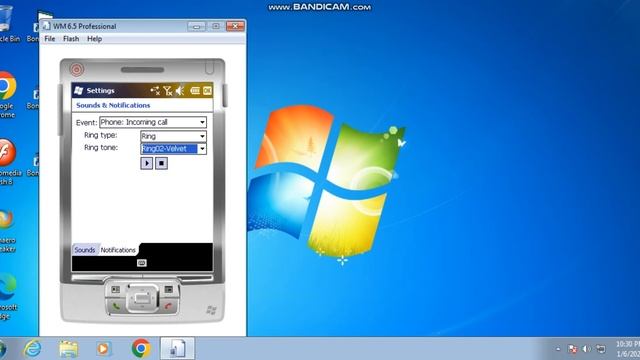Open the Flash menu

pos(71,39)
